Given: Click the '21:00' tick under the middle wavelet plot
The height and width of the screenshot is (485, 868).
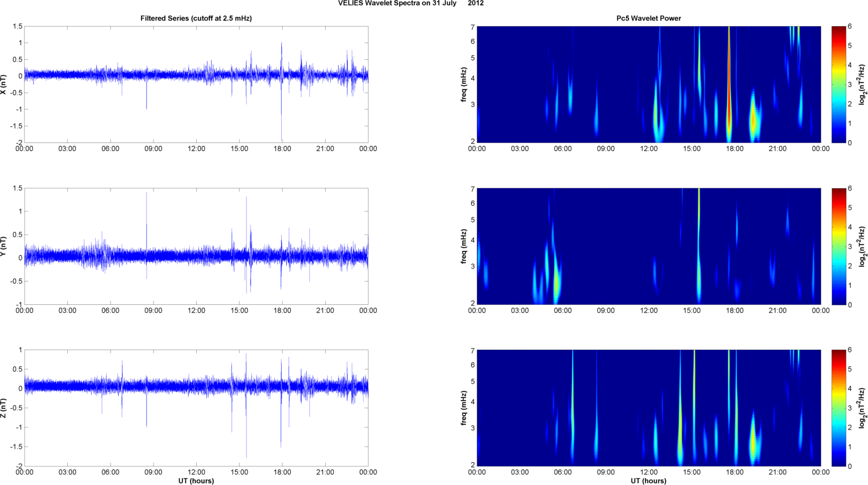Looking at the screenshot, I should point(778,311).
